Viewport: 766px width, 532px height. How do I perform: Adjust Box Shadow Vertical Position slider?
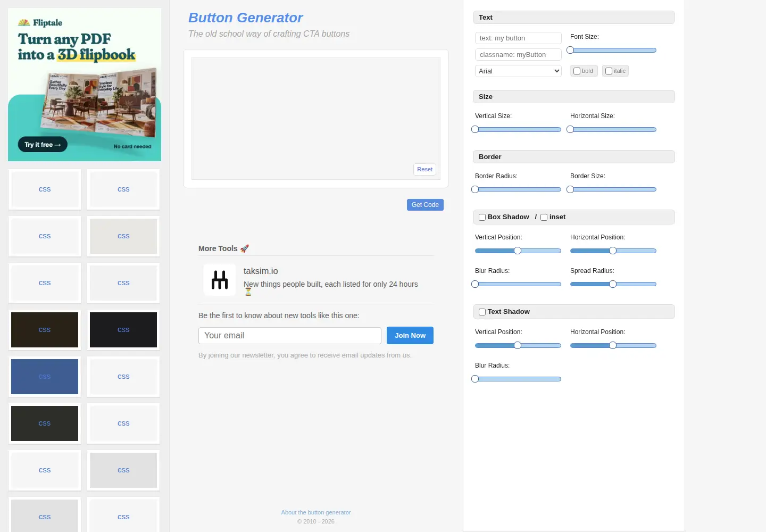click(518, 251)
